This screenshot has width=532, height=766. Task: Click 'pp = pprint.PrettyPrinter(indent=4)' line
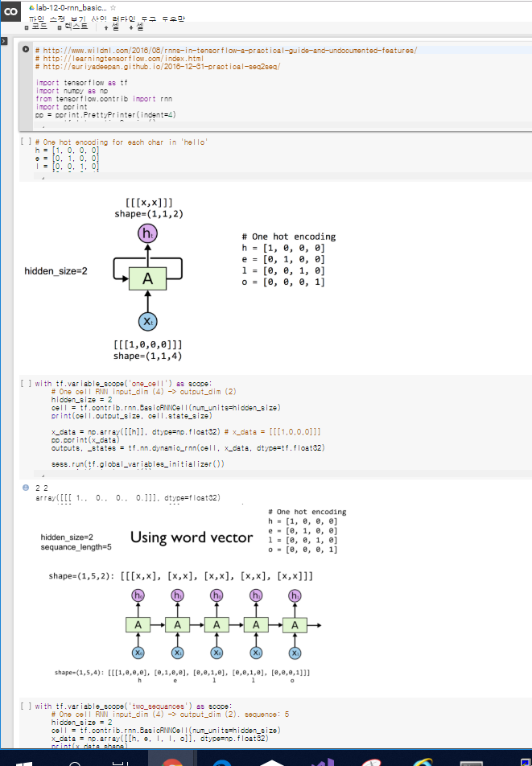click(105, 115)
